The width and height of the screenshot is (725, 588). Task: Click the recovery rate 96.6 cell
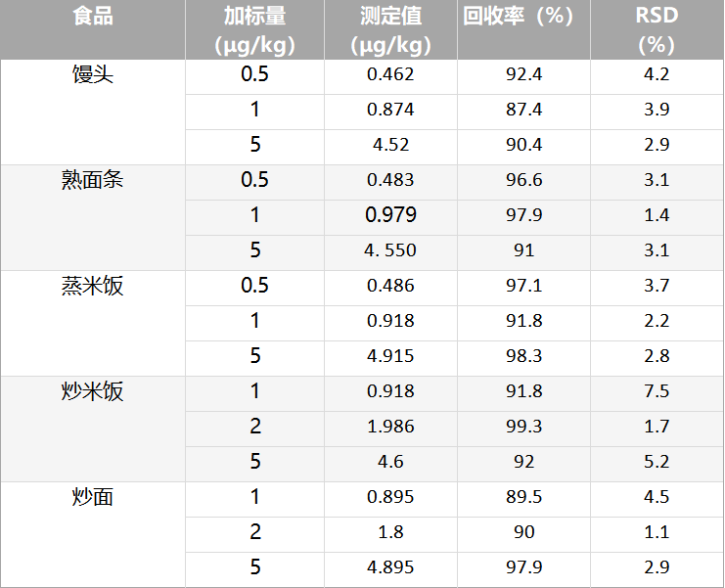523,180
